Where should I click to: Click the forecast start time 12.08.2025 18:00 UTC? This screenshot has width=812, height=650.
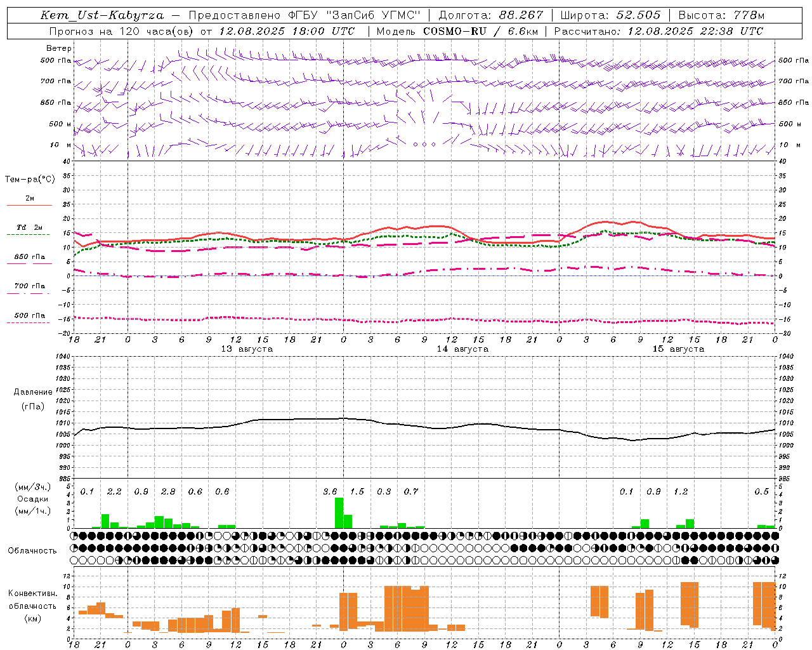287,31
